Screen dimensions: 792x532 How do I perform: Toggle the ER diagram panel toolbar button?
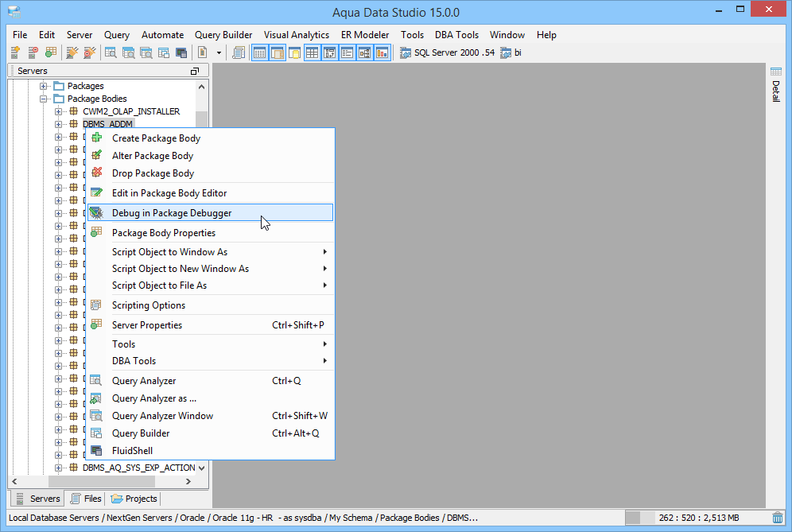[x=330, y=52]
